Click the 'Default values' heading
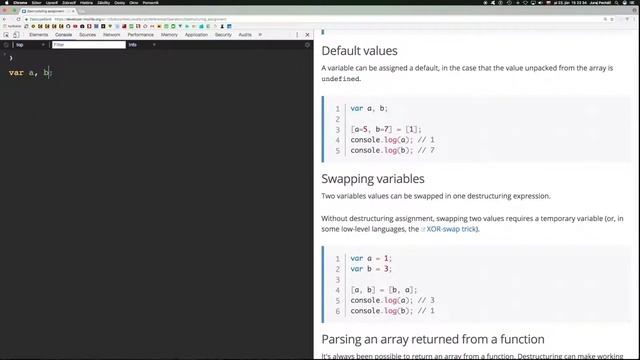This screenshot has height=360, width=640. pyautogui.click(x=359, y=51)
